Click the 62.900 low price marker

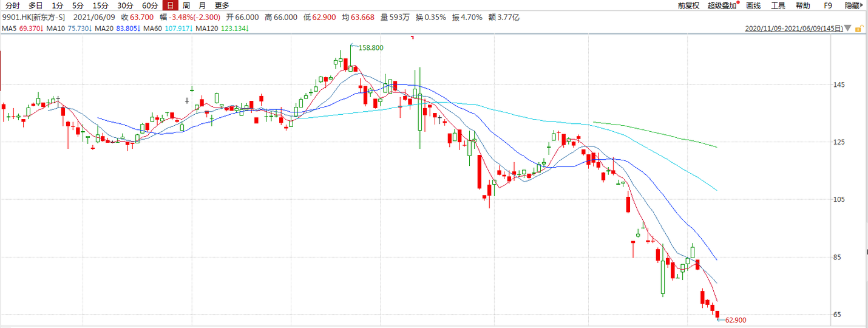(735, 320)
